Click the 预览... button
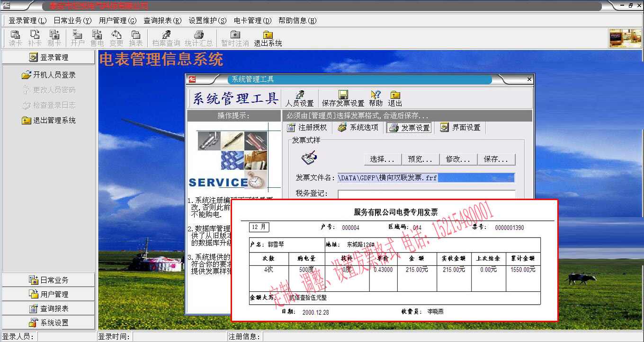The width and height of the screenshot is (644, 342). (420, 159)
